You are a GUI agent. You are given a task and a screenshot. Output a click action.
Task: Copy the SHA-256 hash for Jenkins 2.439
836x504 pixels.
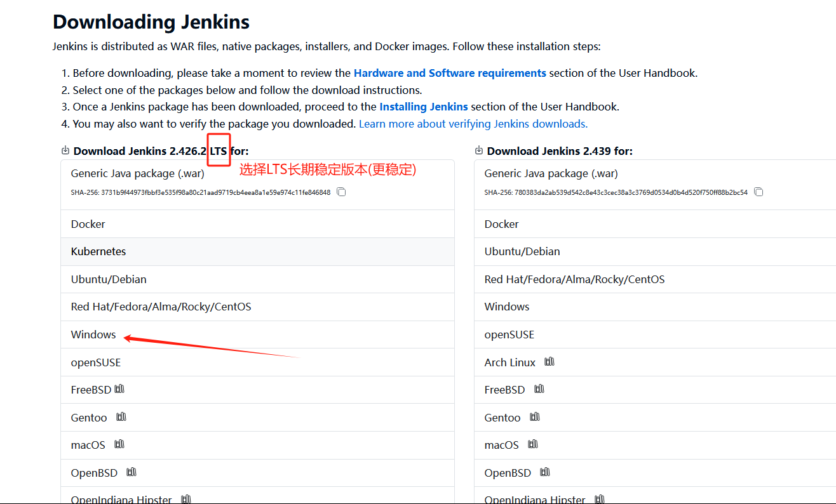coord(758,192)
